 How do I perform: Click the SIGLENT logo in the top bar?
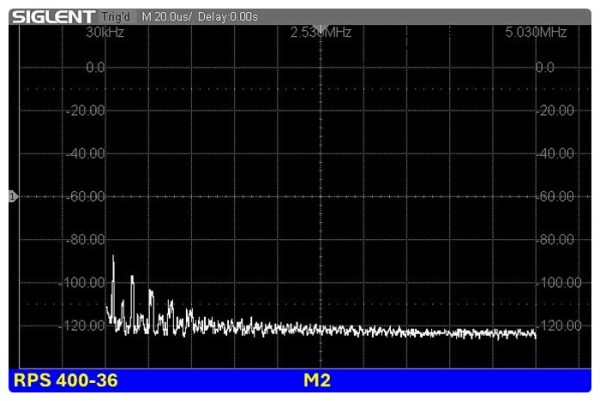point(54,16)
